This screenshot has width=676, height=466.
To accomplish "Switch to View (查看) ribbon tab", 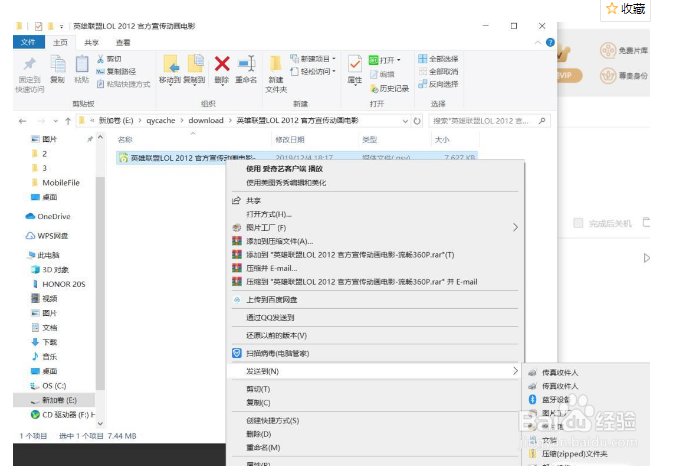I will click(123, 42).
